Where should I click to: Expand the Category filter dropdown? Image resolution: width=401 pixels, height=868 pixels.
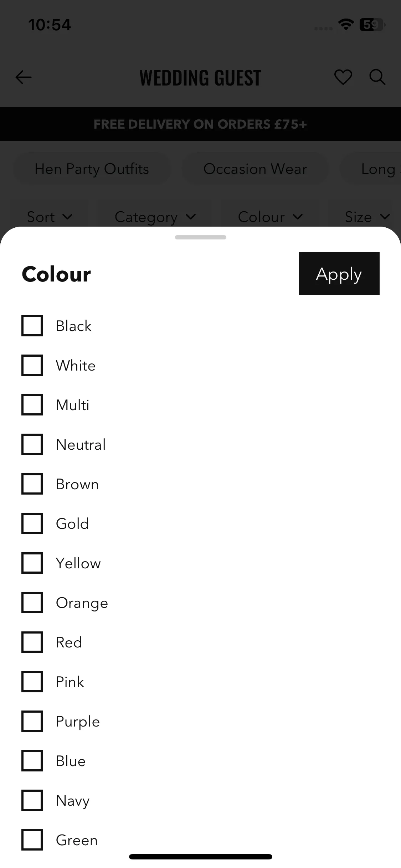tap(155, 217)
